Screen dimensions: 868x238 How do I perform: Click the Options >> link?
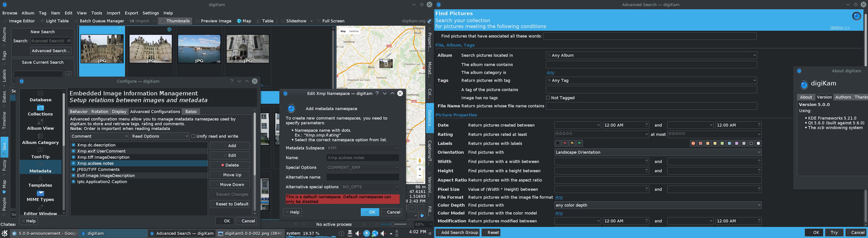[840, 27]
